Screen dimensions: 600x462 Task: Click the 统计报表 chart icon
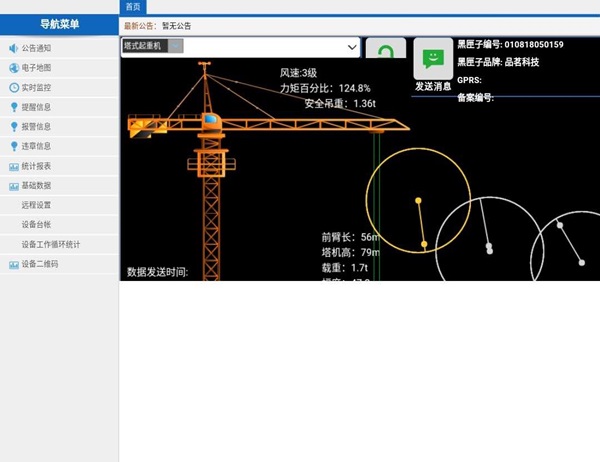pyautogui.click(x=13, y=166)
